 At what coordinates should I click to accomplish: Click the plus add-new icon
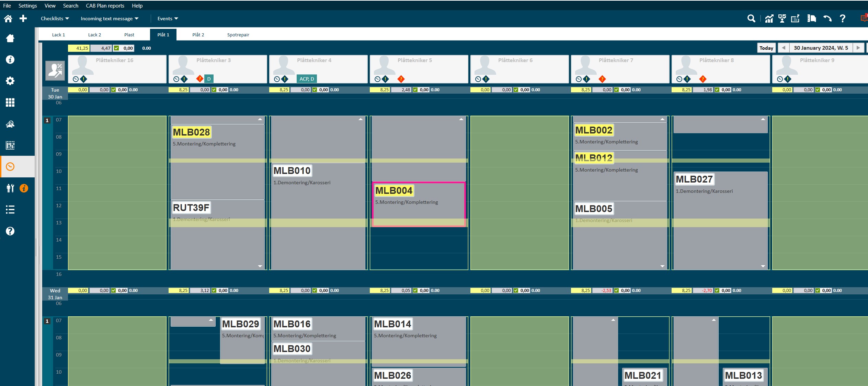click(23, 19)
